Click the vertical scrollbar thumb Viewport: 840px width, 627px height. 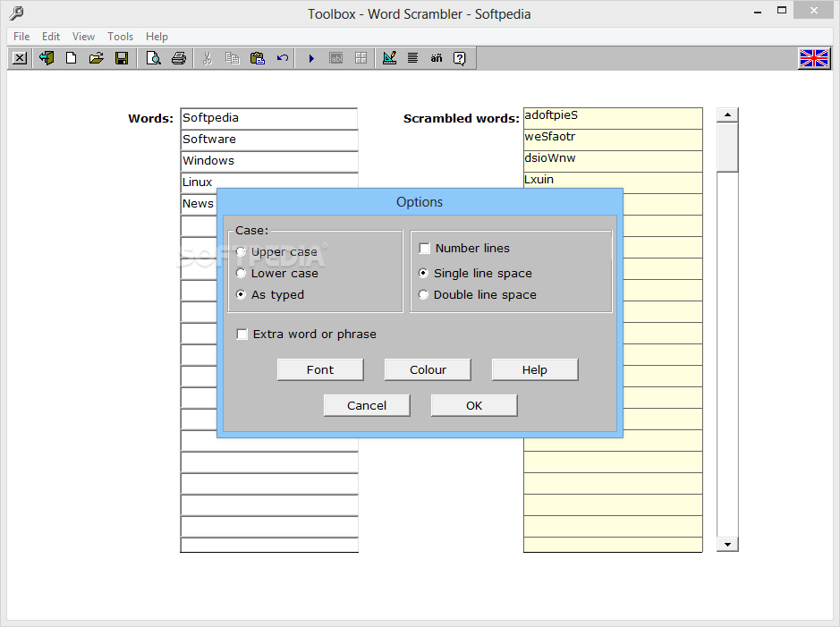[727, 148]
